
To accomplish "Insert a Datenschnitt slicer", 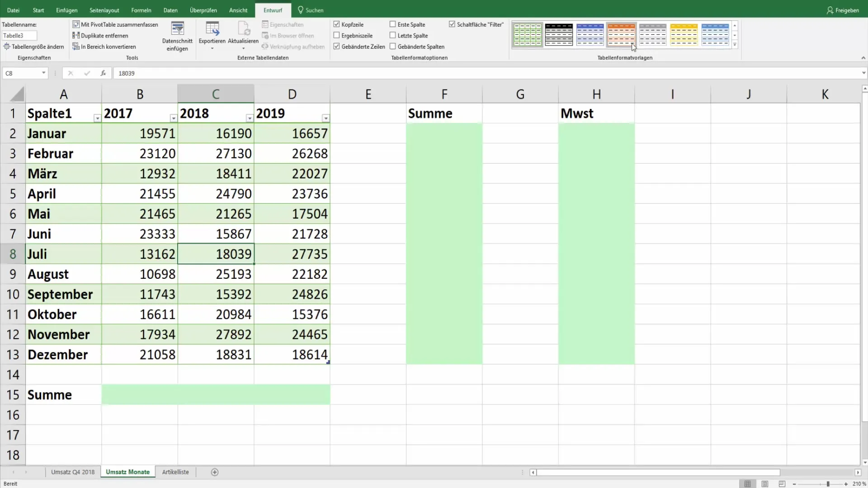I will 177,36.
